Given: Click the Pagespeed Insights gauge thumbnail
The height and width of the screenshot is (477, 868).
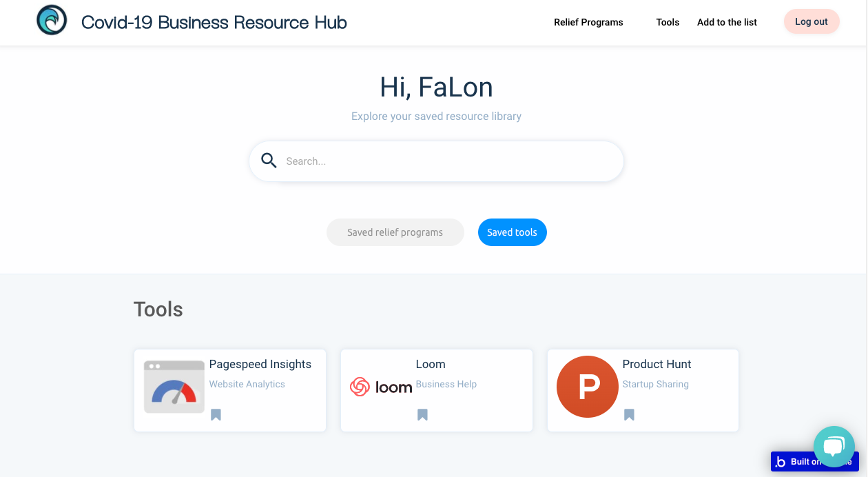Looking at the screenshot, I should pyautogui.click(x=174, y=387).
